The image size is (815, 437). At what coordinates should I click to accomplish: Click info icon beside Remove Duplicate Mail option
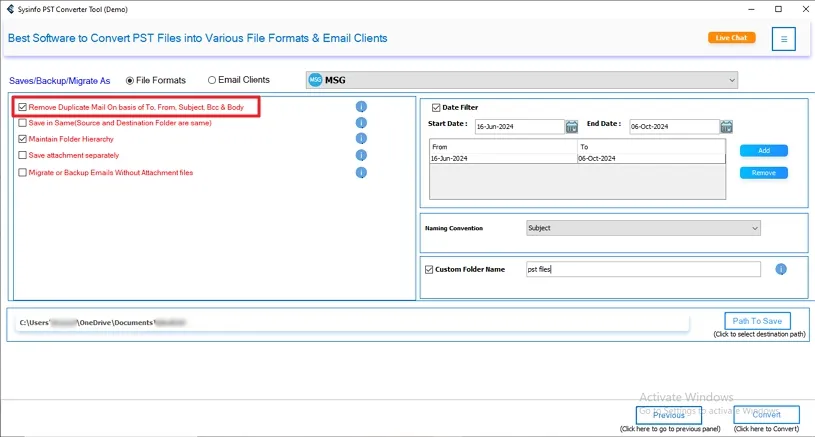pos(361,107)
